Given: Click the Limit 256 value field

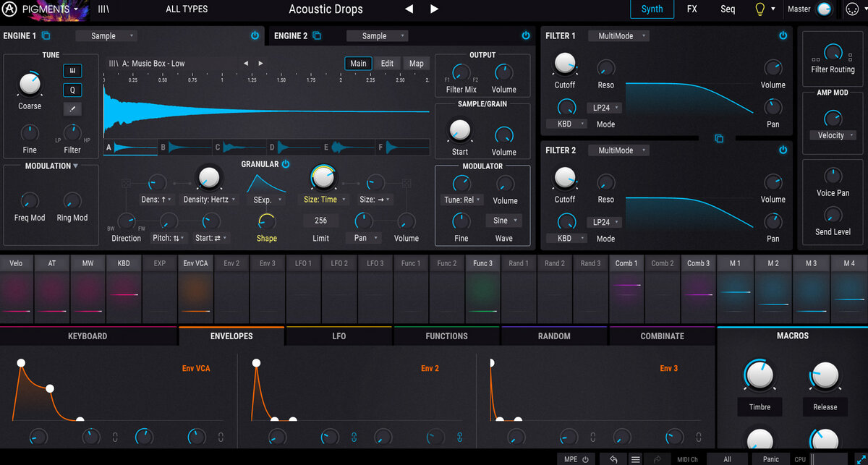Looking at the screenshot, I should 321,221.
